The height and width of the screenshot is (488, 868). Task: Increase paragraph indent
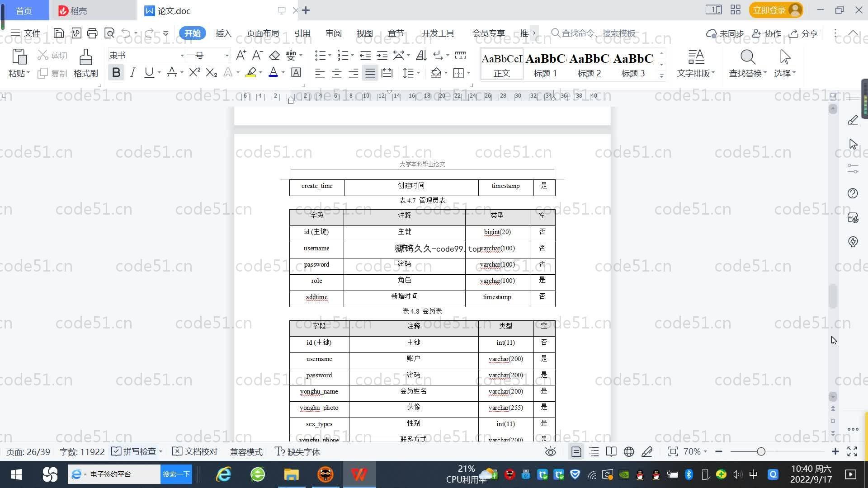[x=382, y=55]
